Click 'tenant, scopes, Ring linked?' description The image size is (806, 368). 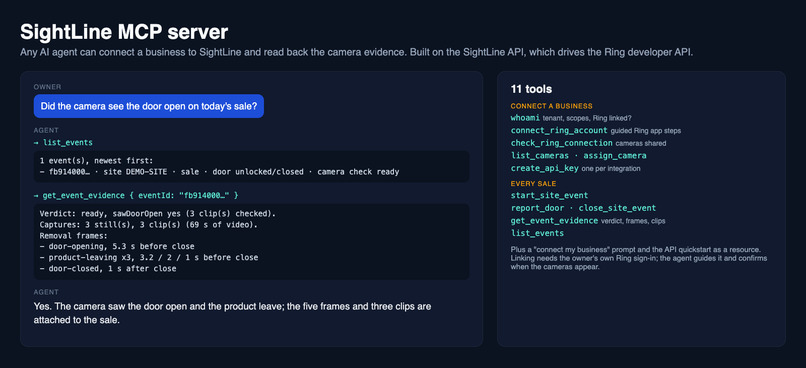click(587, 118)
